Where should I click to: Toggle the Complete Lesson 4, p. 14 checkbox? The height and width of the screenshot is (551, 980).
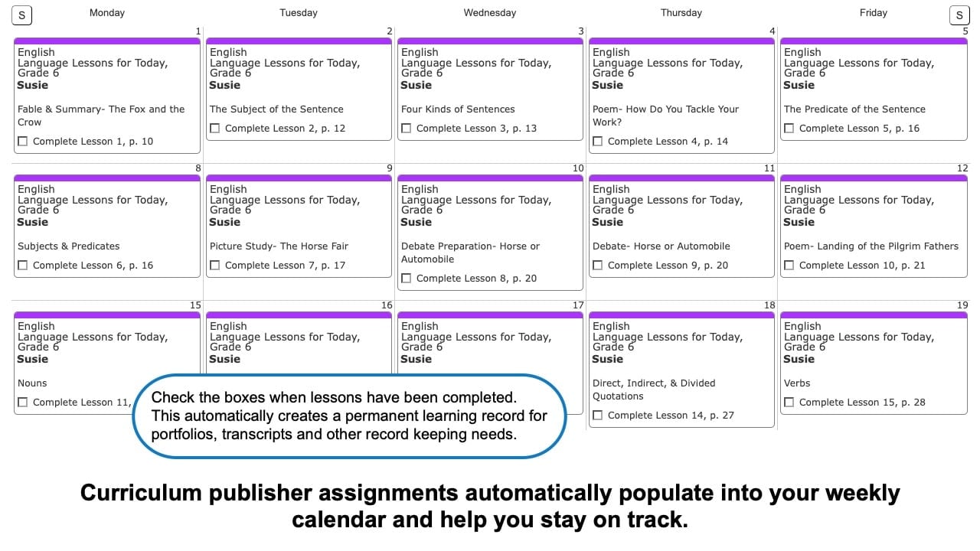598,142
